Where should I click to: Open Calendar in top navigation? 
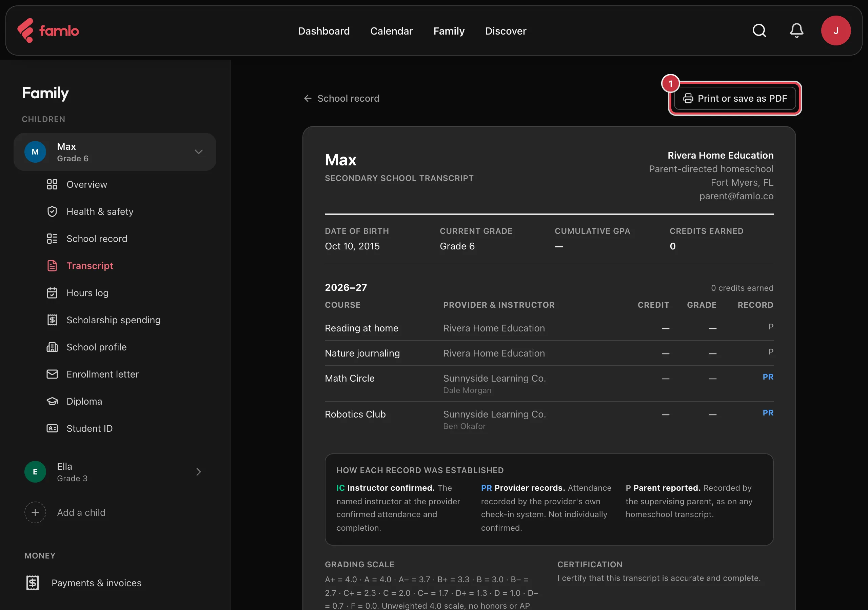click(x=391, y=31)
